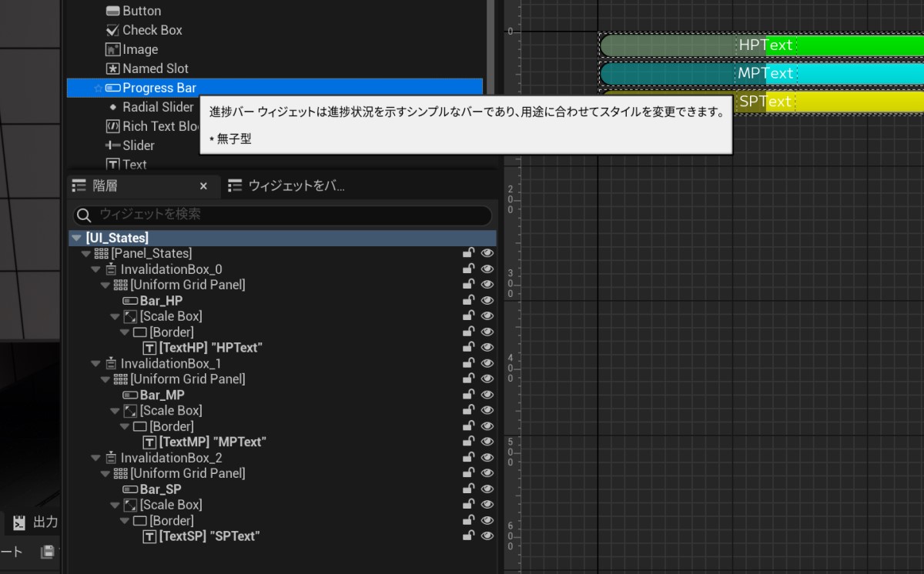Collapse Uniform Grid Panel under InvalidationBox_0

pyautogui.click(x=105, y=285)
